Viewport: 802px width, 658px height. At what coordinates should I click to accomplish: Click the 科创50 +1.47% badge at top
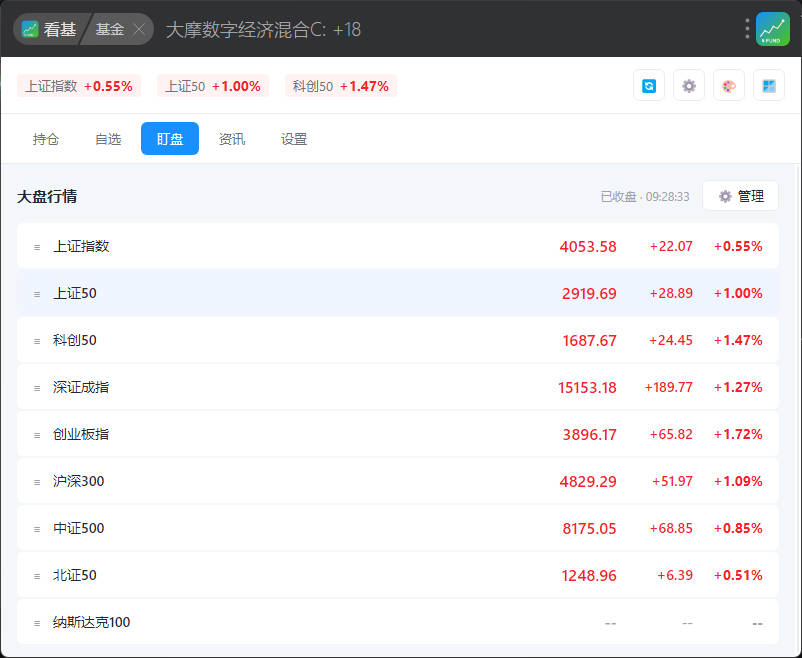point(341,86)
